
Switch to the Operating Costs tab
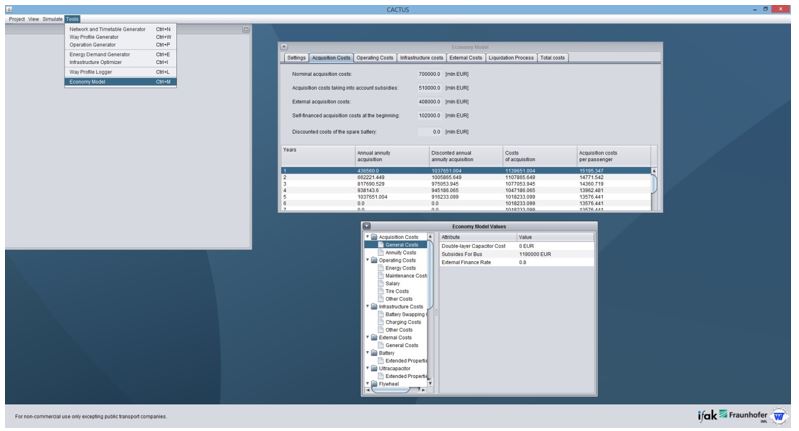click(375, 58)
